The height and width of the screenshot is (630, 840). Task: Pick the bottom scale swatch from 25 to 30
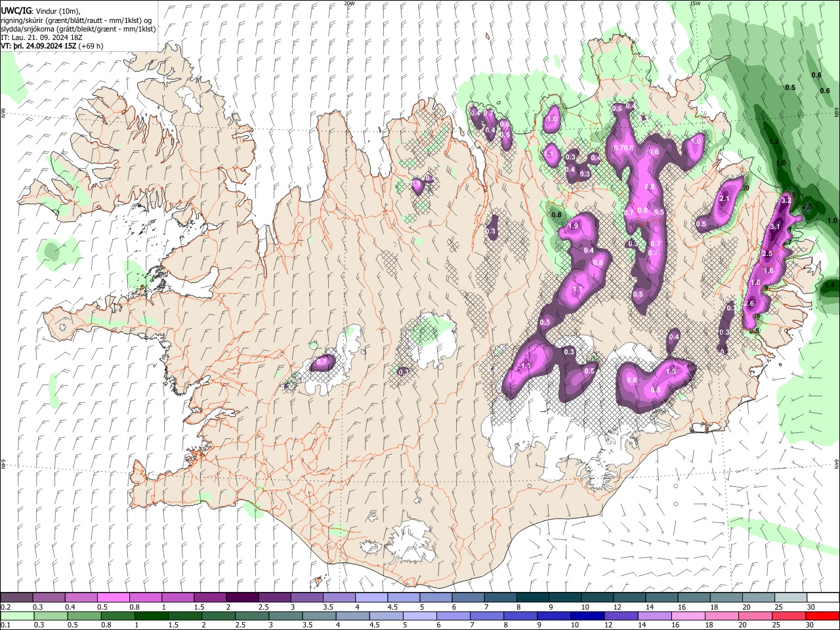788,616
